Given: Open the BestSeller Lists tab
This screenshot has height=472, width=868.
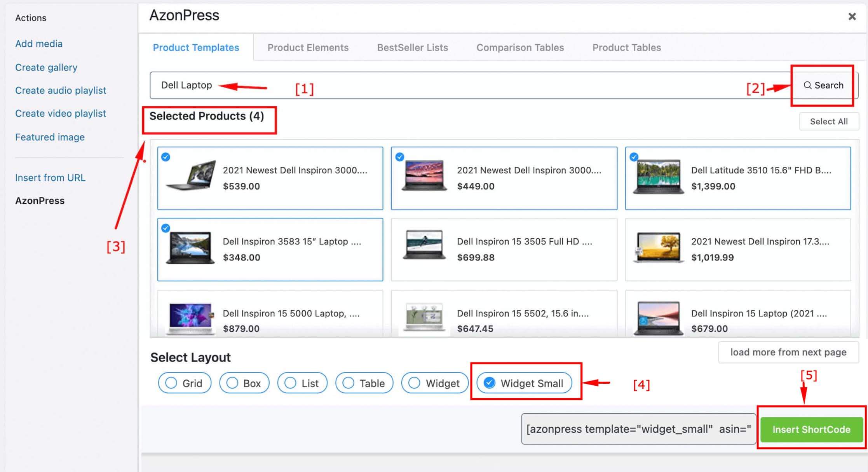Looking at the screenshot, I should click(x=412, y=47).
